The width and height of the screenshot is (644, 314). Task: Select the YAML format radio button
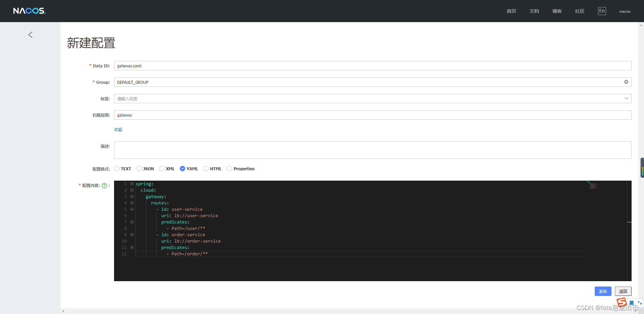(x=182, y=169)
